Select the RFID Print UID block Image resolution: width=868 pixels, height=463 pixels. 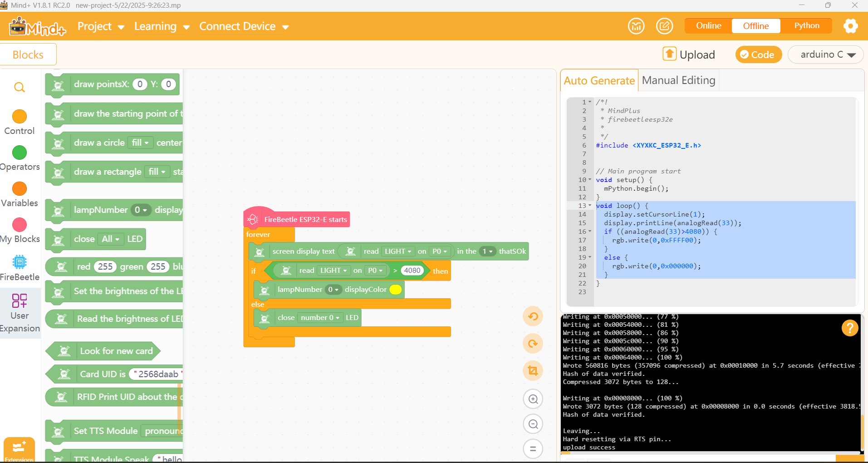114,397
